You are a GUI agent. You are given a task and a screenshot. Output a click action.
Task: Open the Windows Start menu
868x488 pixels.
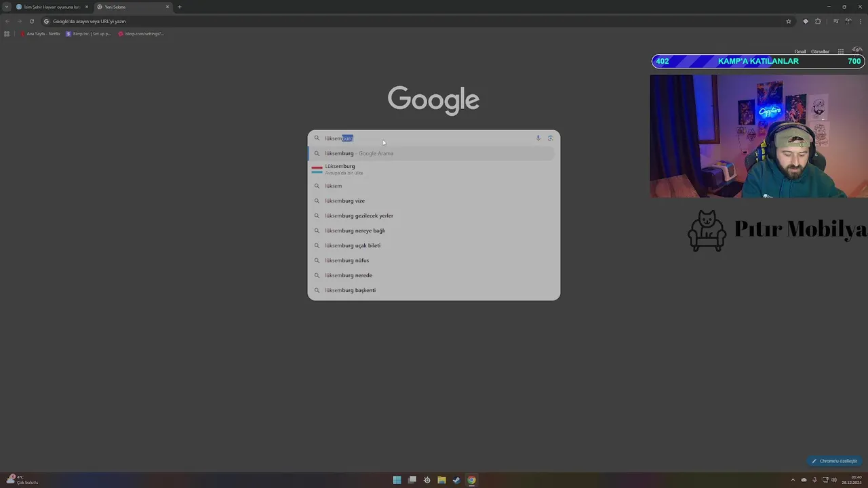point(397,480)
